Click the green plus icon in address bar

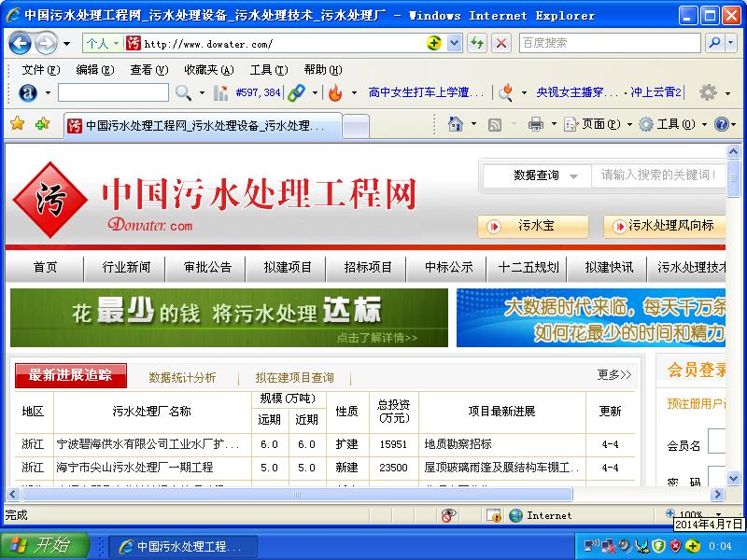[x=433, y=43]
